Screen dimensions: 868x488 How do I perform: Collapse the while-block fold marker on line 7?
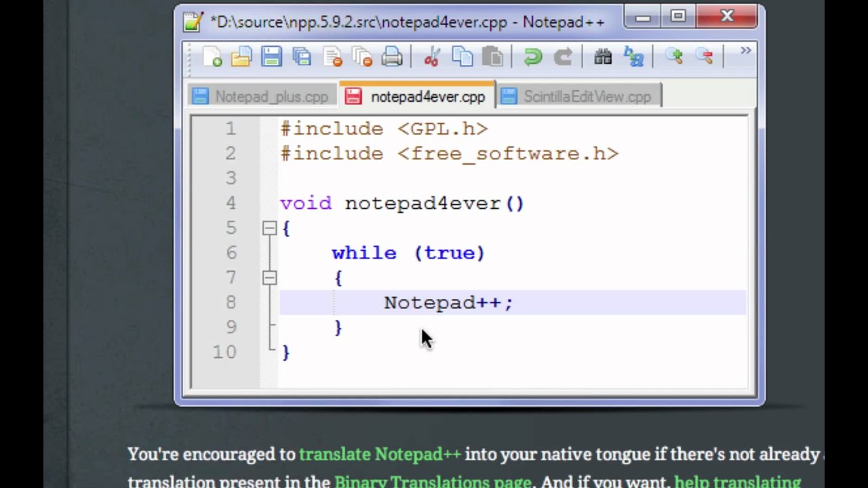pos(269,278)
